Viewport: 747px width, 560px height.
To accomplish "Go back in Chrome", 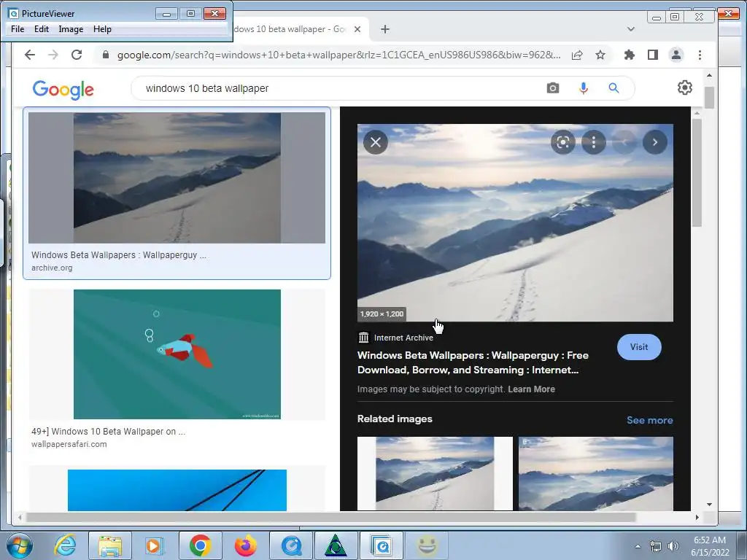I will tap(29, 55).
